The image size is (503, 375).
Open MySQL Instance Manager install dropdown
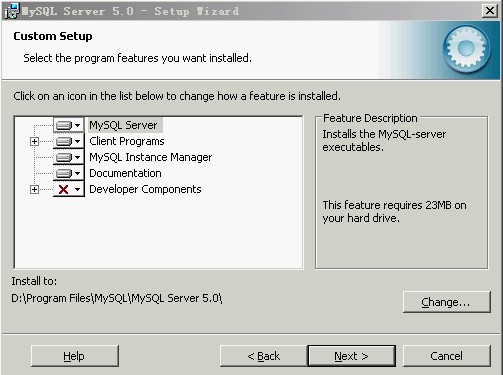[69, 157]
